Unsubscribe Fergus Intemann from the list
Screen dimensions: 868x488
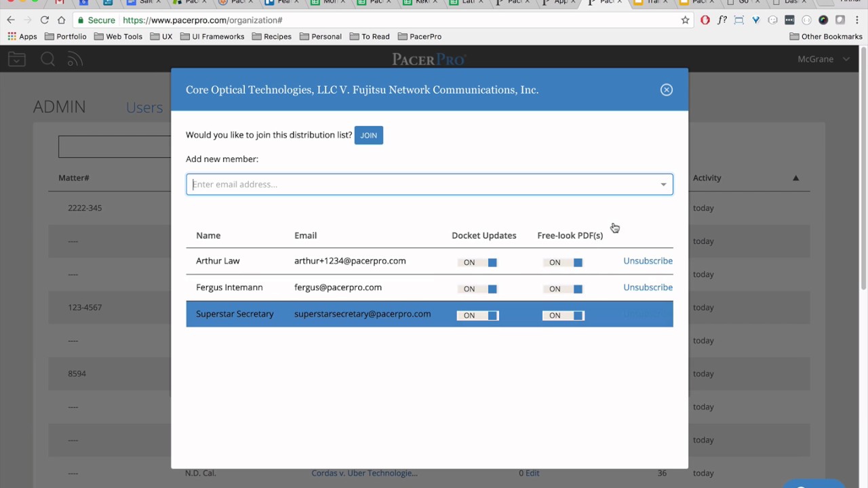pyautogui.click(x=648, y=287)
